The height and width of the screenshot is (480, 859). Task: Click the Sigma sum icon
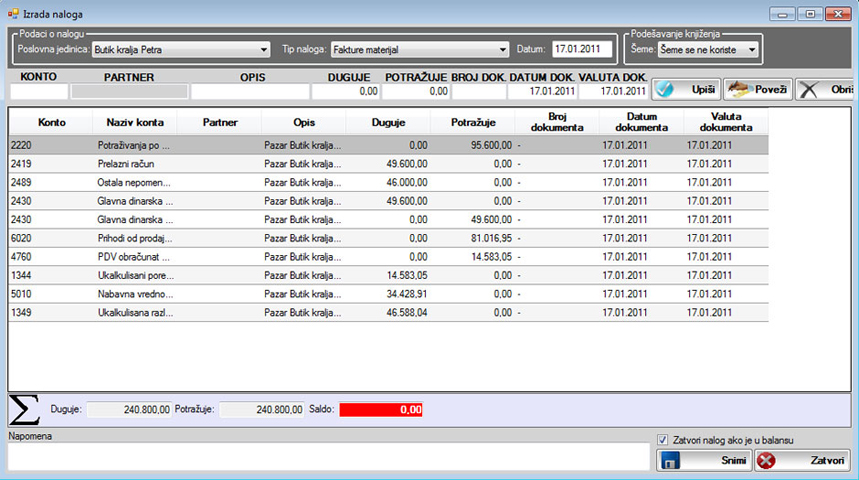24,410
